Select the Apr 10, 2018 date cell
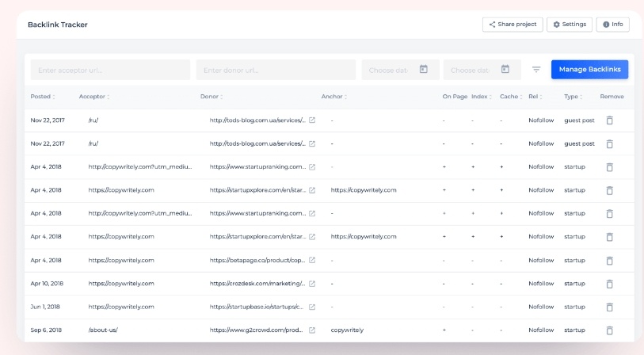Image resolution: width=644 pixels, height=355 pixels. click(47, 284)
